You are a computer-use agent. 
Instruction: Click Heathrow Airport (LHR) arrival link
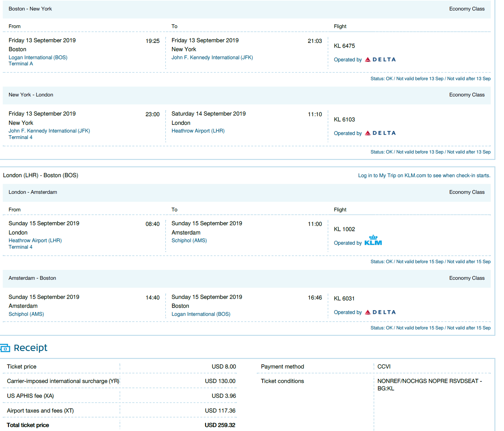point(198,131)
